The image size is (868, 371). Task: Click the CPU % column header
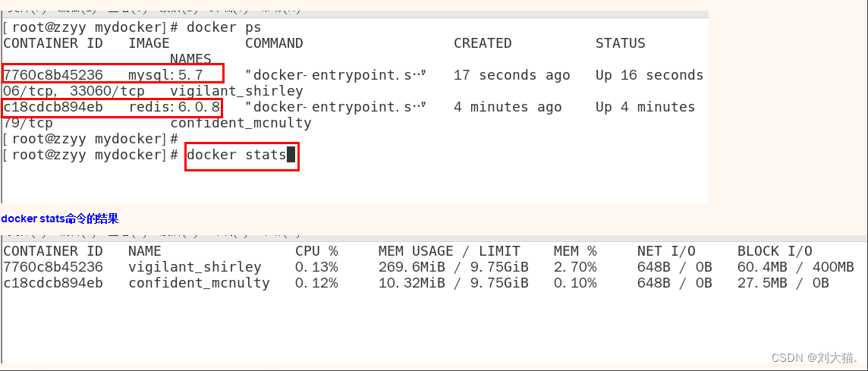pyautogui.click(x=316, y=251)
